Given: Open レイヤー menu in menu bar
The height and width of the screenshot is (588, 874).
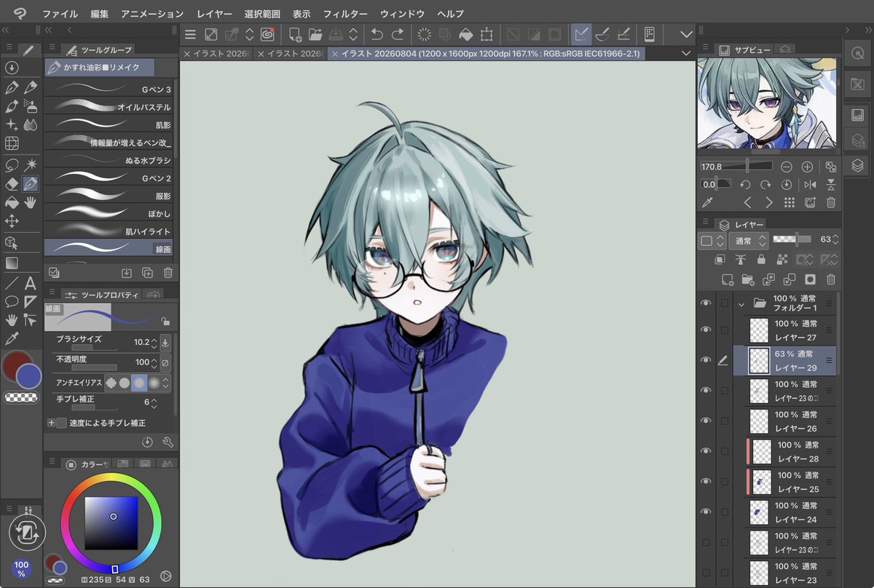Looking at the screenshot, I should [x=214, y=14].
